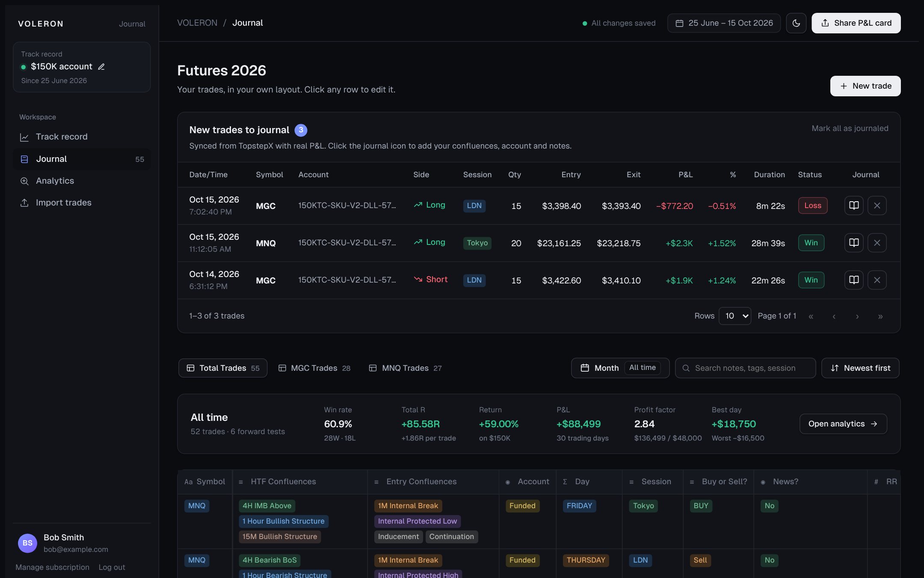Switch to MGC Trades tab

(x=314, y=368)
